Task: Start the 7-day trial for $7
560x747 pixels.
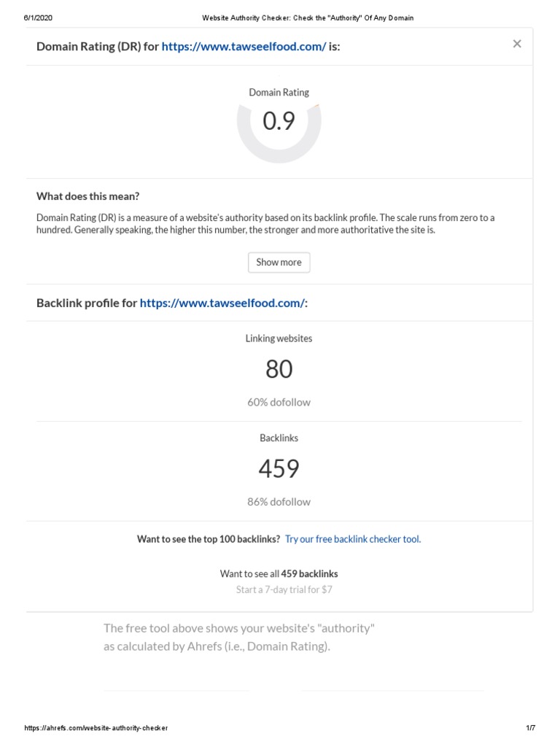Action: (x=284, y=589)
